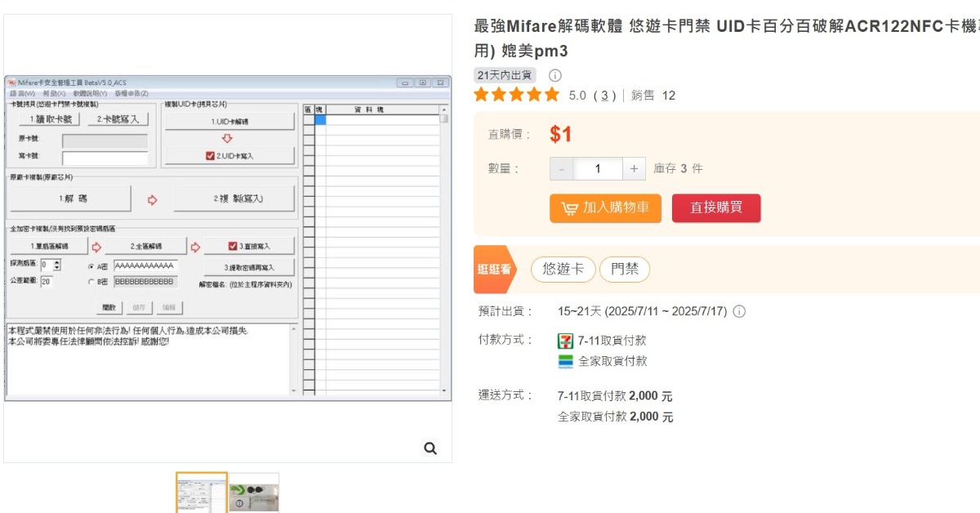Image resolution: width=980 pixels, height=513 pixels.
Task: Increase quantity with the plus button
Action: (x=634, y=169)
